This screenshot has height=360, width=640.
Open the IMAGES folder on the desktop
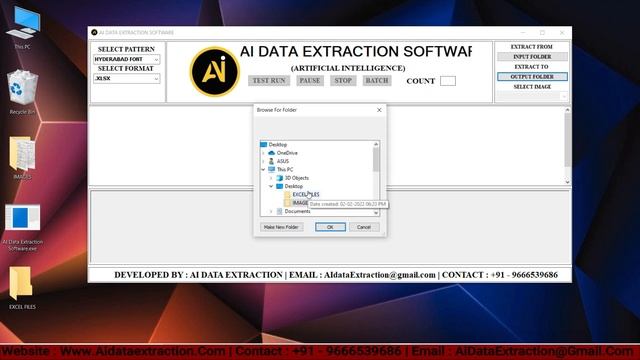pos(22,158)
